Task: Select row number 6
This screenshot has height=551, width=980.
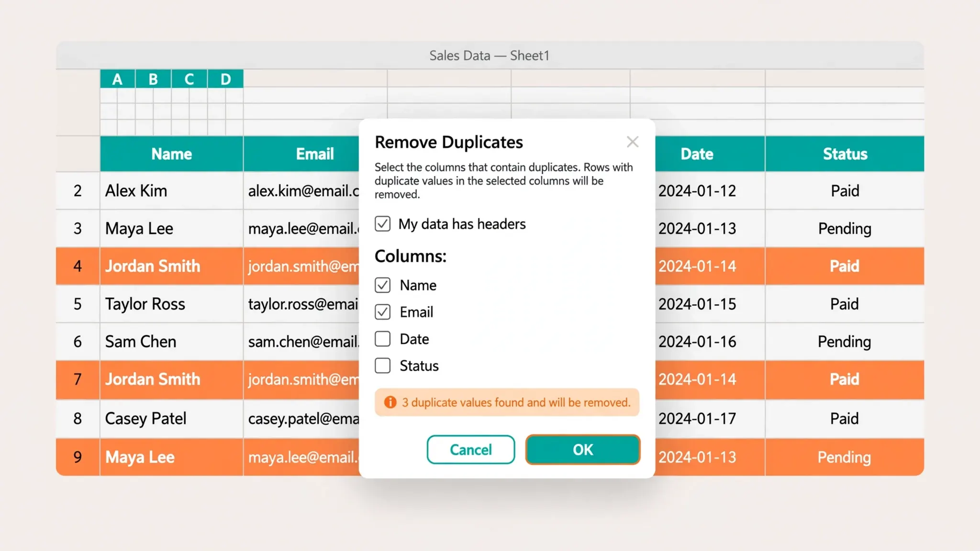Action: point(78,342)
